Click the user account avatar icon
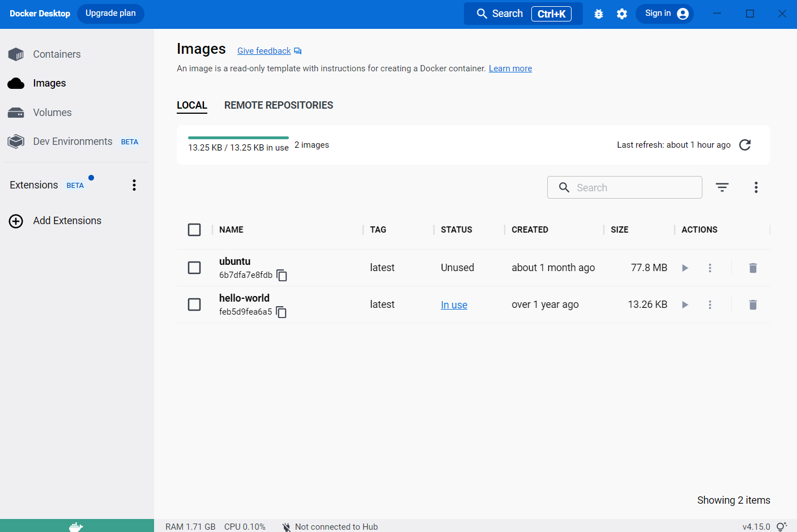Viewport: 797px width, 532px height. [683, 14]
